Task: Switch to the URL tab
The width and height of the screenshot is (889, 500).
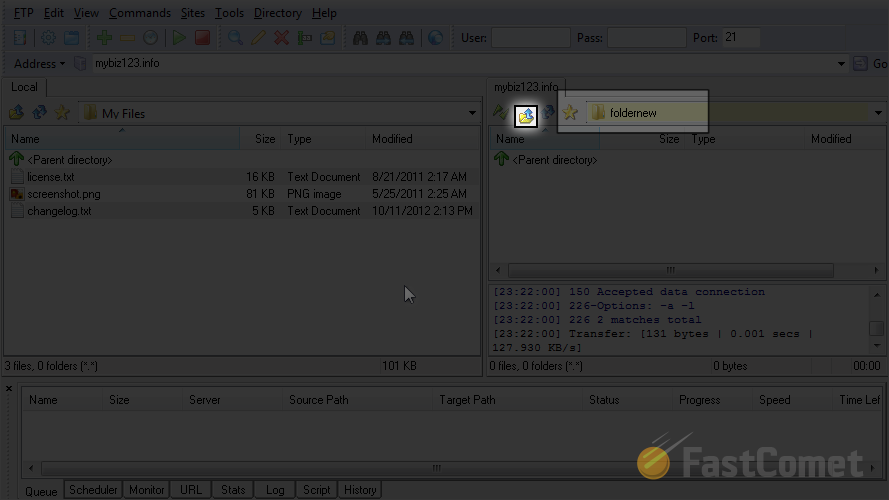Action: point(190,490)
